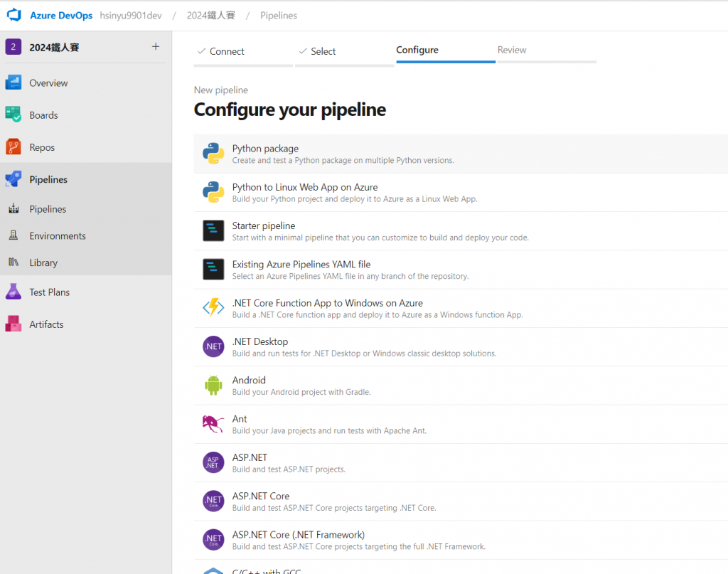The height and width of the screenshot is (574, 728).
Task: Click the Pipelines rocket icon in sidebar
Action: tap(14, 179)
